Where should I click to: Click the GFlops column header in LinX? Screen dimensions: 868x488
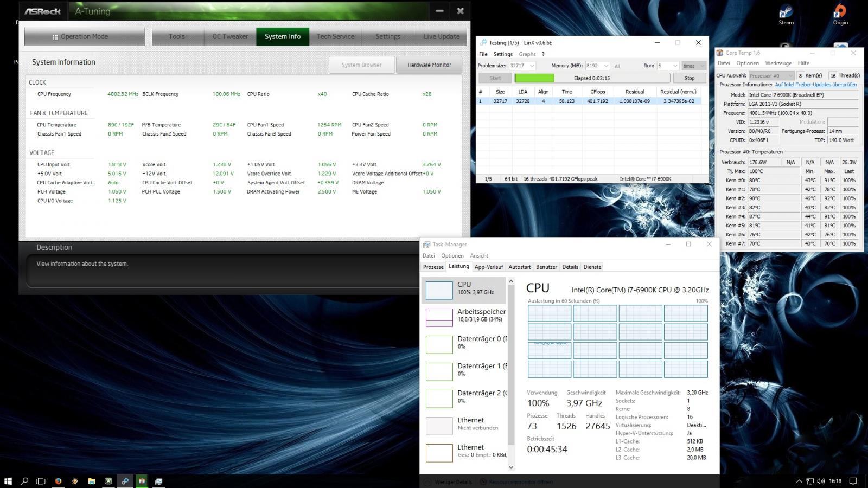click(x=597, y=92)
